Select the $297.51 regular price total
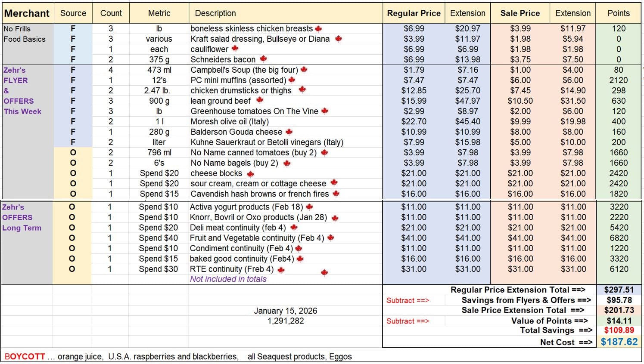 pyautogui.click(x=619, y=290)
